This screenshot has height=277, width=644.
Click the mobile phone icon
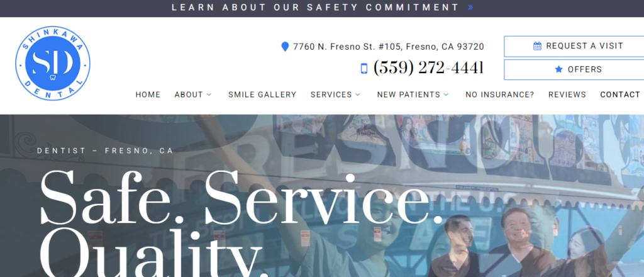point(364,69)
